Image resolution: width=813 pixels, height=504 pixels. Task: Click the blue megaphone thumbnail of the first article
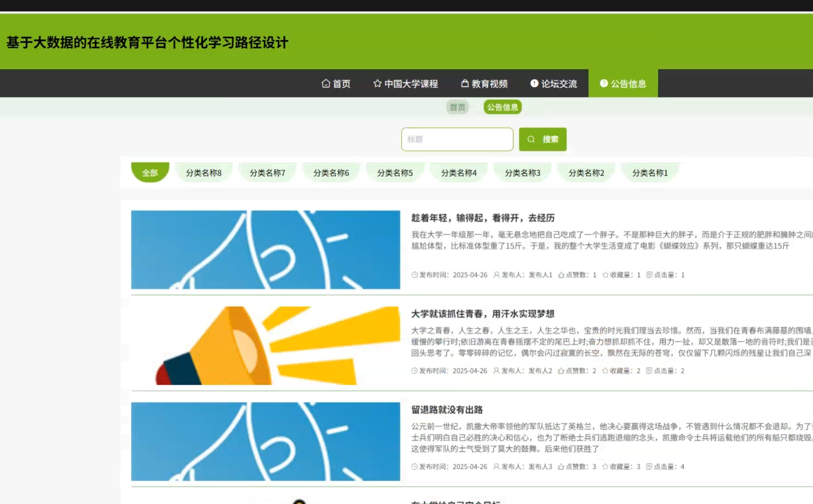(x=266, y=250)
